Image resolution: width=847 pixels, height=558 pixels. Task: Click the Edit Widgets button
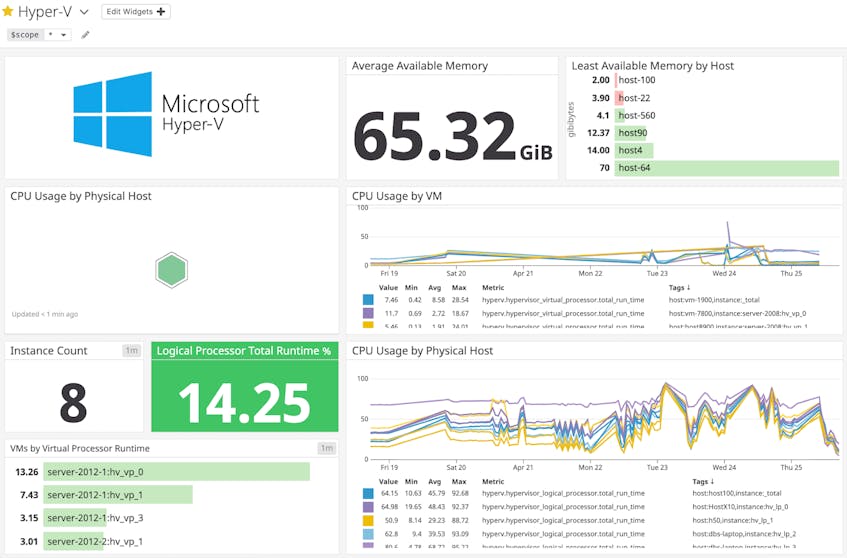click(x=136, y=11)
